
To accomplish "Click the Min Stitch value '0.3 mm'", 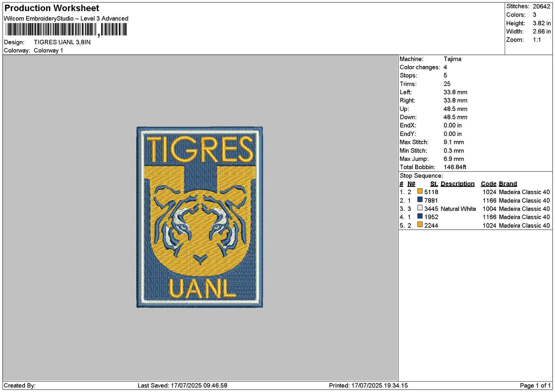I will coord(454,151).
